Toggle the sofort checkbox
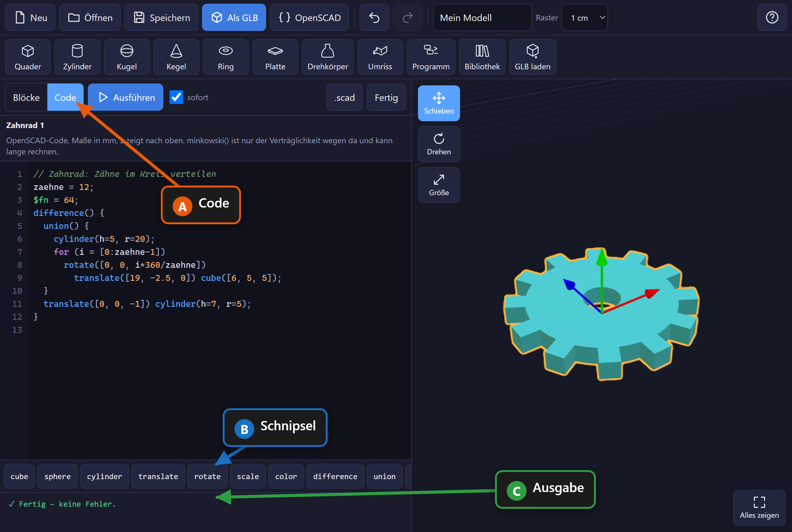The height and width of the screenshot is (532, 792). [x=176, y=97]
